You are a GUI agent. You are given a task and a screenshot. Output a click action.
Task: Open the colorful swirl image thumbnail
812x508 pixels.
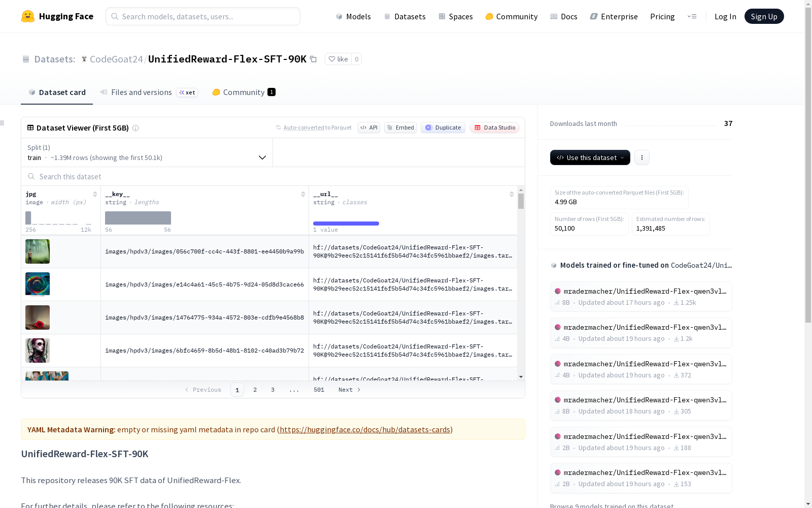(x=38, y=284)
